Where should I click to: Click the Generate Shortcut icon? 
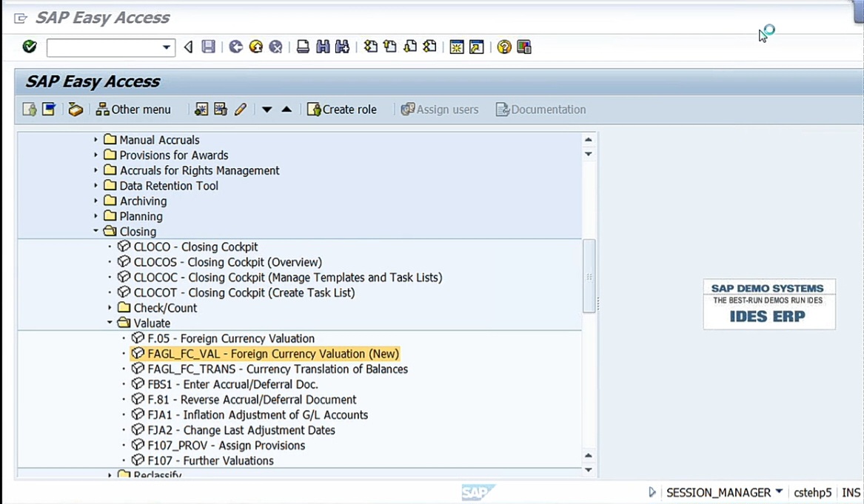[x=477, y=47]
